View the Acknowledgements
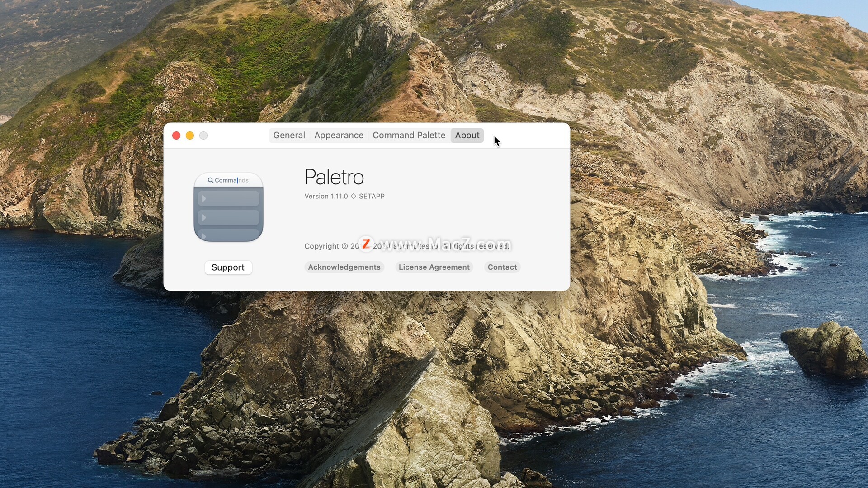 pyautogui.click(x=344, y=267)
